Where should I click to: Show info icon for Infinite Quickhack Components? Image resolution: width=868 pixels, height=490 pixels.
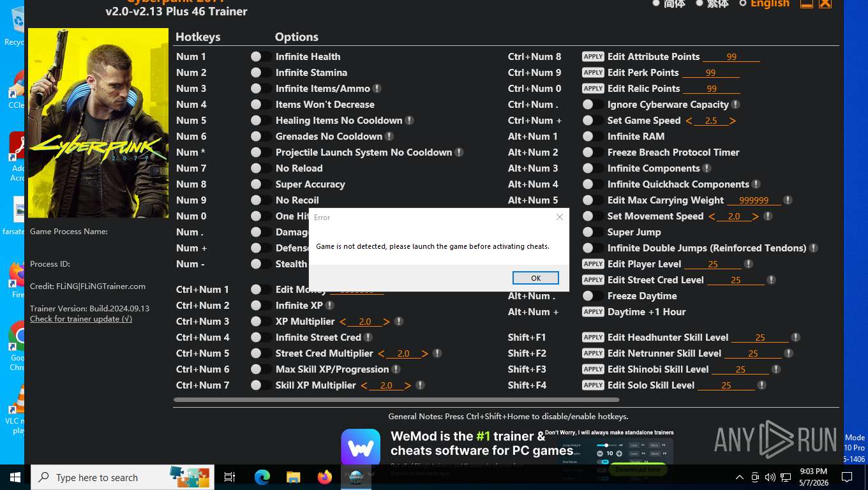[756, 184]
